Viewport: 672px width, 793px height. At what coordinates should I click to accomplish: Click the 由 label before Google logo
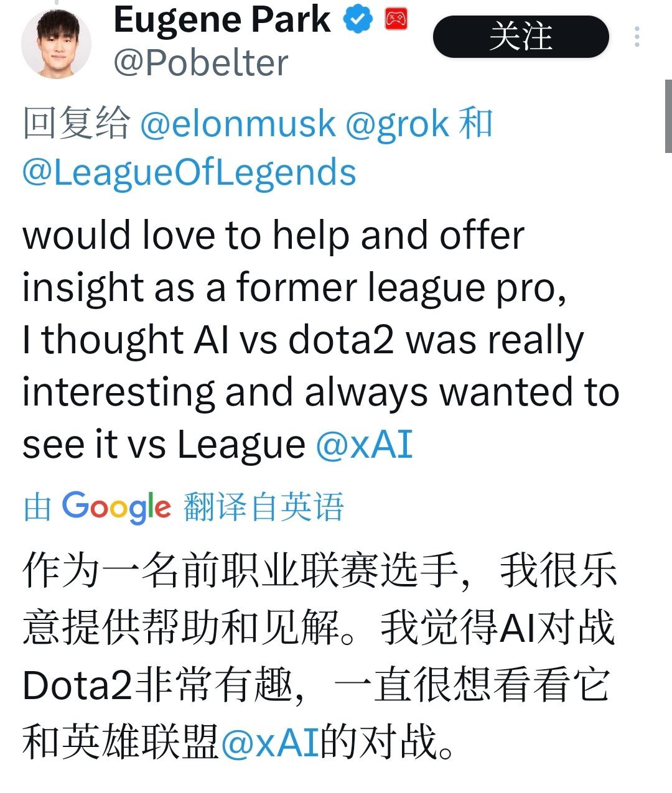point(37,508)
